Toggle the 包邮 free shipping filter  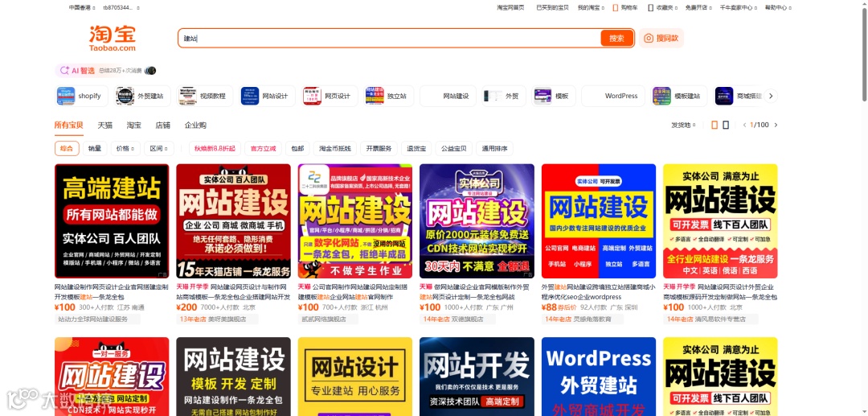pos(298,148)
